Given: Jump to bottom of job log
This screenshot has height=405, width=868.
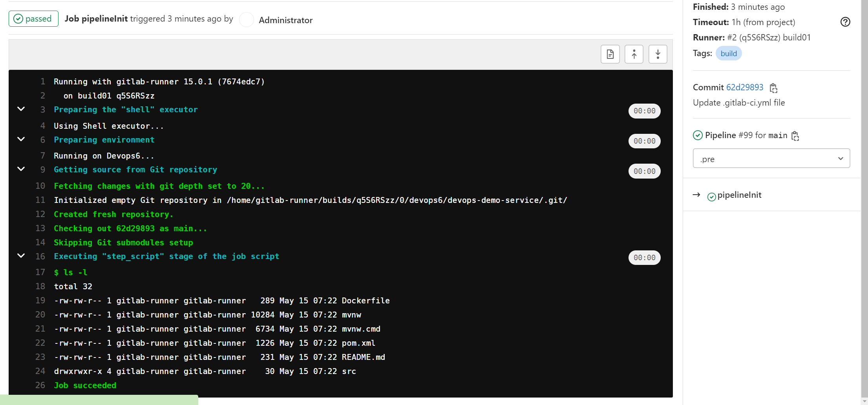Looking at the screenshot, I should coord(658,54).
